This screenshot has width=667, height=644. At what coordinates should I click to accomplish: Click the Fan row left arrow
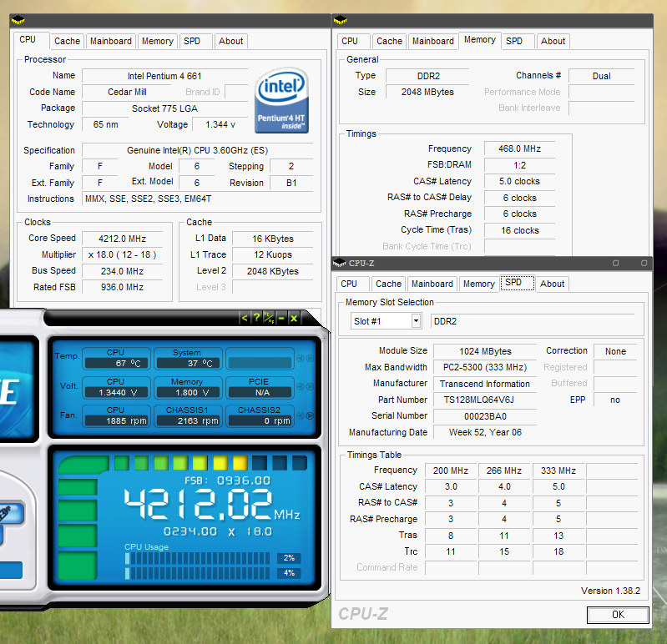pyautogui.click(x=301, y=415)
